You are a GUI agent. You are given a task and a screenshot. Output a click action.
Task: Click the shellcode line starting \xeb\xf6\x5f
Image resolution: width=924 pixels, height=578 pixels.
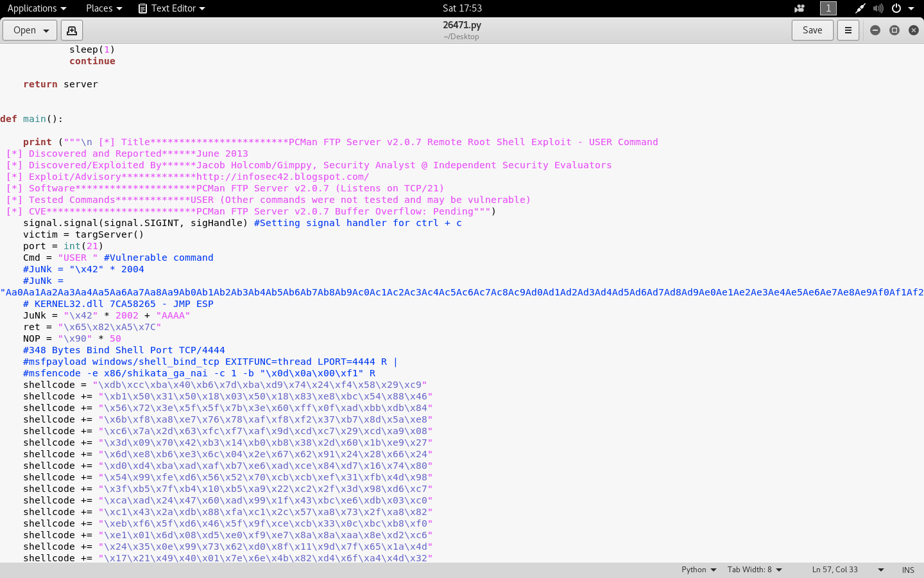(228, 523)
